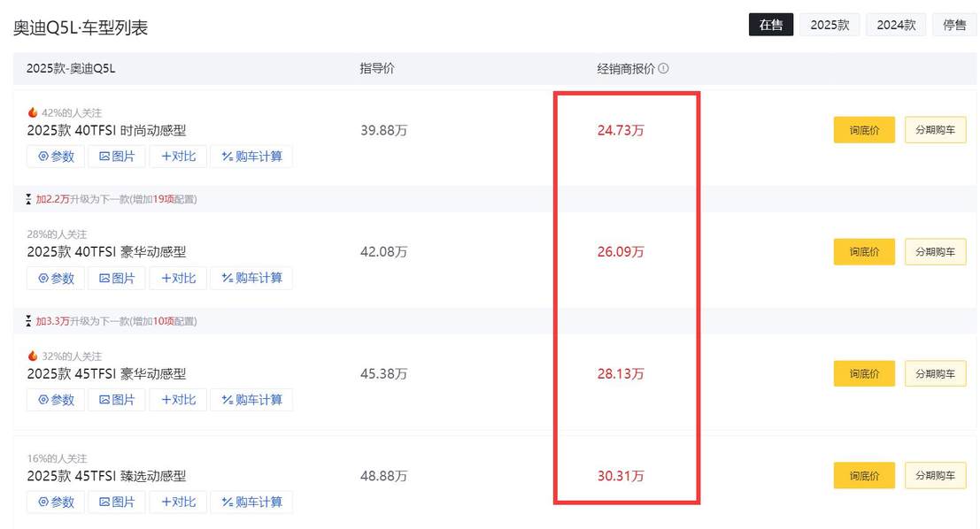Screen dimensions: 980x529
Task: Switch to the 2024款 tab
Action: coord(896,25)
